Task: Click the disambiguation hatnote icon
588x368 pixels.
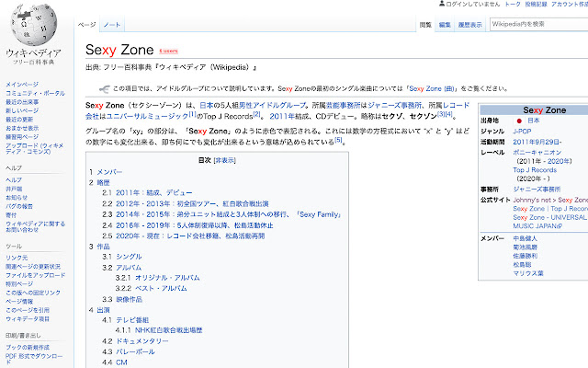Action: coord(104,89)
